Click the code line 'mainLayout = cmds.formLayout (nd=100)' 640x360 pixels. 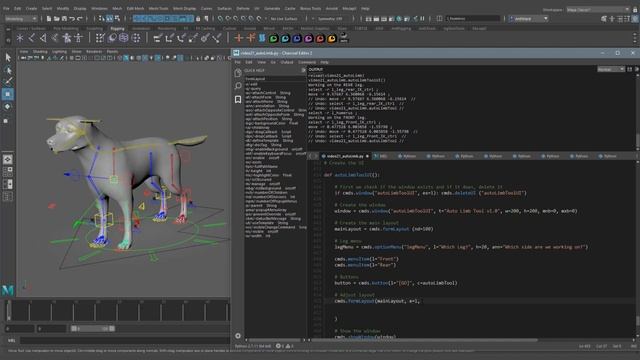coord(384,229)
